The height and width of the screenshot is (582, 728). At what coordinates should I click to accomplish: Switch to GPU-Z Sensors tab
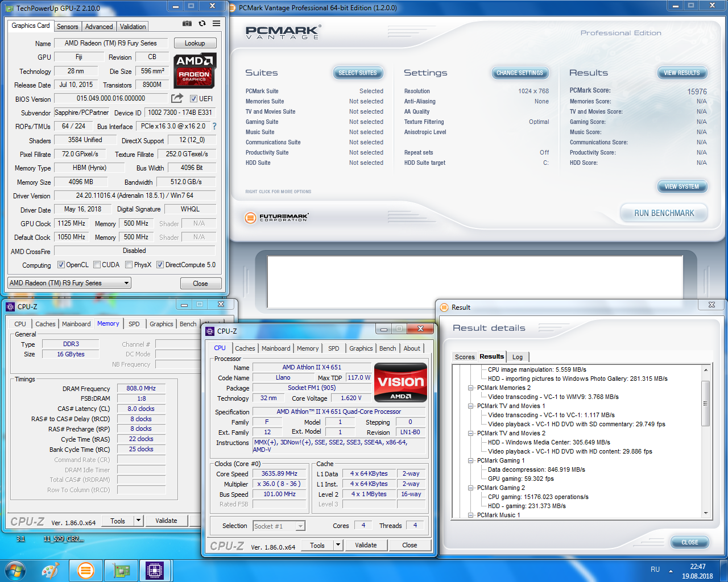point(67,27)
